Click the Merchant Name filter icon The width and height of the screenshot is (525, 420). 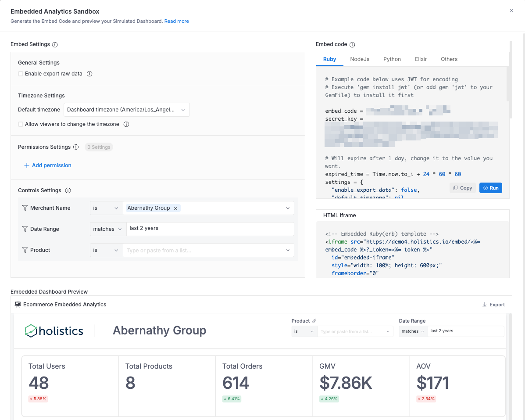(x=25, y=208)
